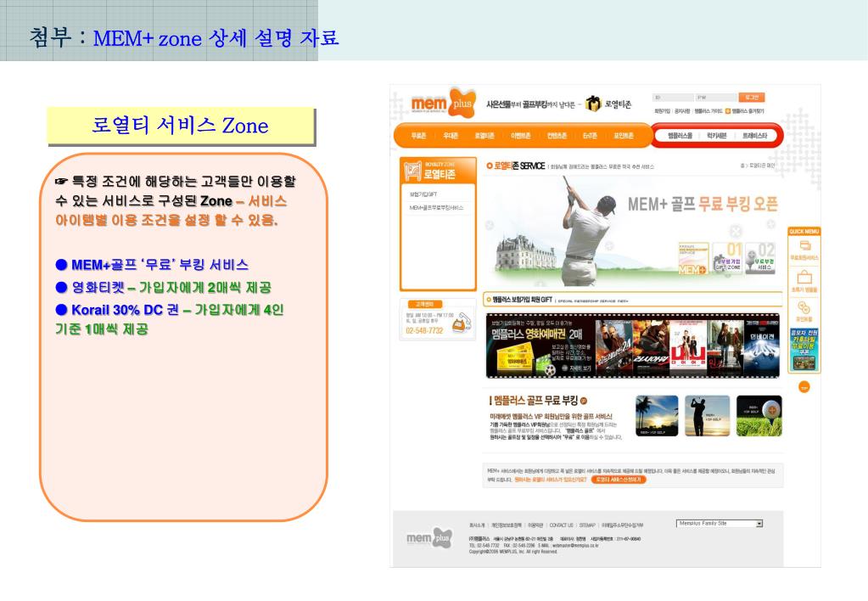The width and height of the screenshot is (868, 601).
Task: Click the mem plus logo in header
Action: (x=443, y=103)
